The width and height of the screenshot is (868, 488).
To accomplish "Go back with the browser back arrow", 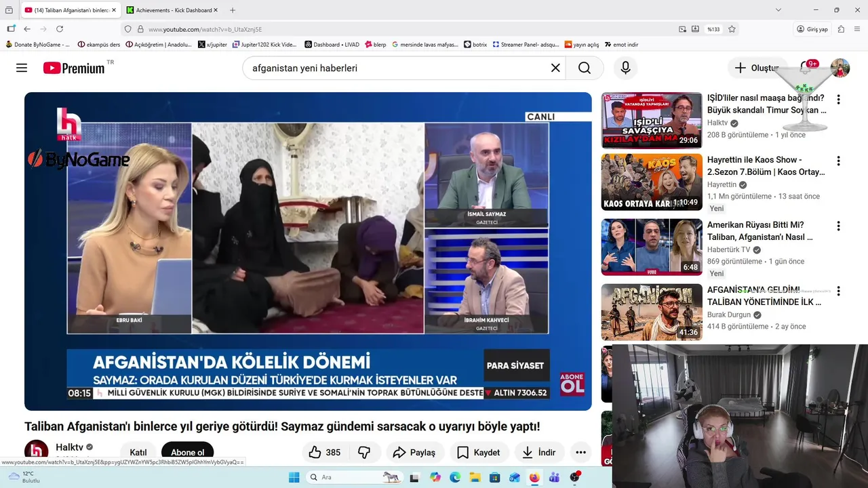I will point(27,29).
